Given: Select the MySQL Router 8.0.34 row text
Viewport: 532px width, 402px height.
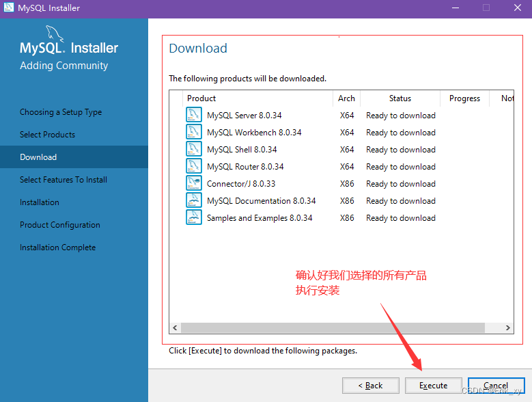Looking at the screenshot, I should coord(245,167).
